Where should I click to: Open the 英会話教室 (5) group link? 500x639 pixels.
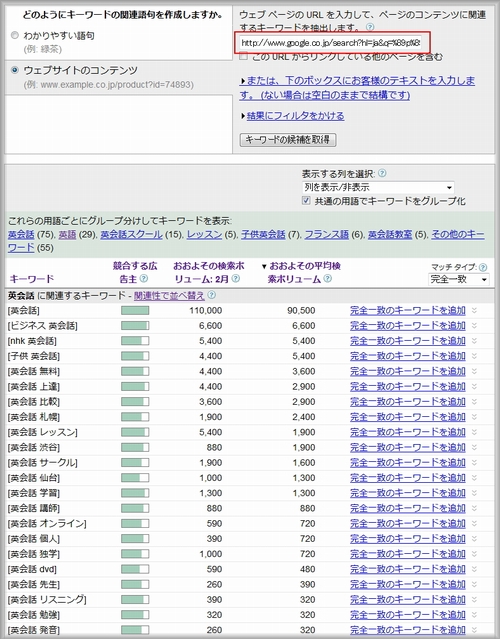point(390,234)
